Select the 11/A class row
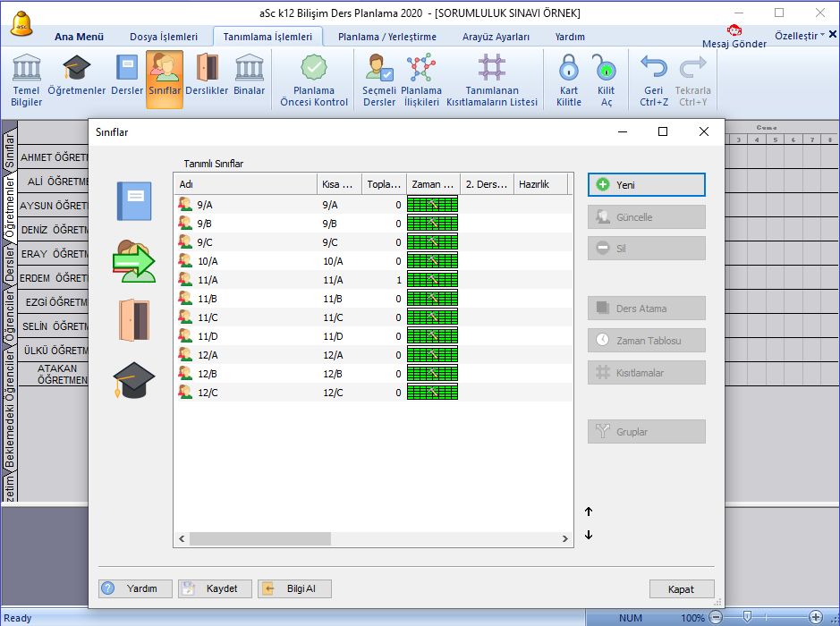Viewport: 840px width, 626px height. click(373, 280)
